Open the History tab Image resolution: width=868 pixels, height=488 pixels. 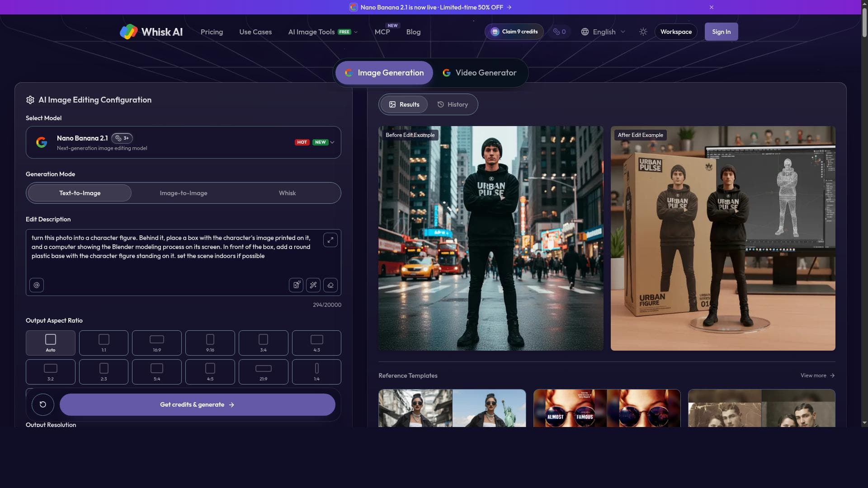coord(453,104)
